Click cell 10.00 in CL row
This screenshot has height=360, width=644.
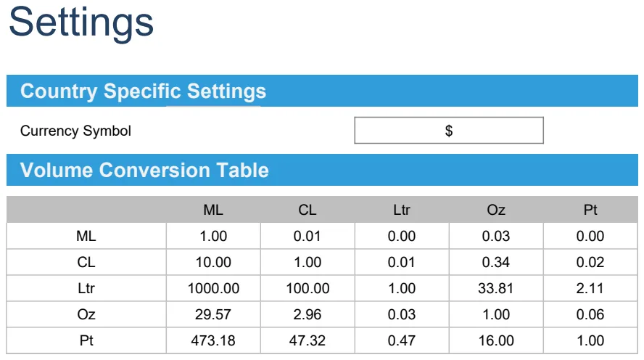coord(213,262)
